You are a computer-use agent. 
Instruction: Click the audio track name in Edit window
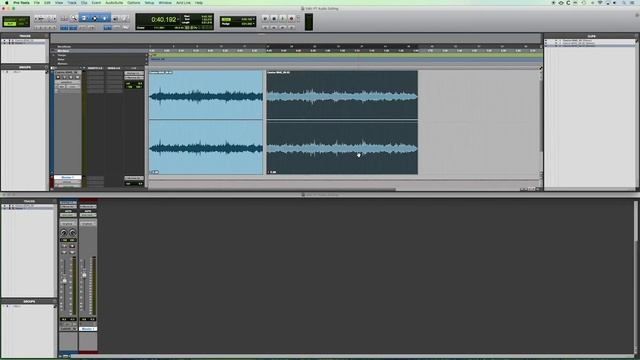67,72
